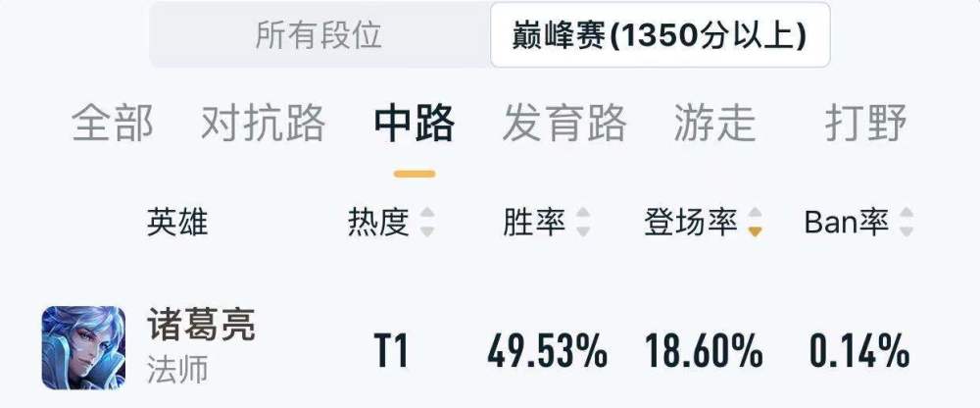The height and width of the screenshot is (408, 980).
Task: Open the 全部 lane tab
Action: click(112, 124)
